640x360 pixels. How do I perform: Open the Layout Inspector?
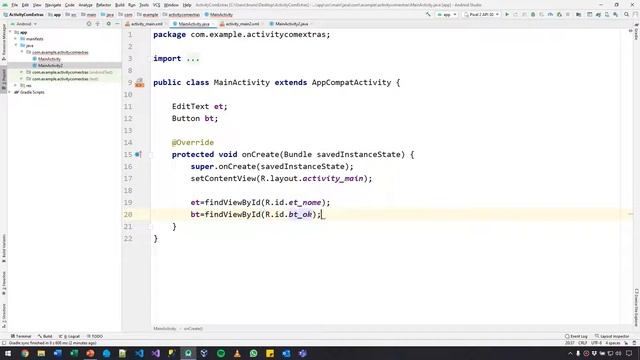(612, 336)
